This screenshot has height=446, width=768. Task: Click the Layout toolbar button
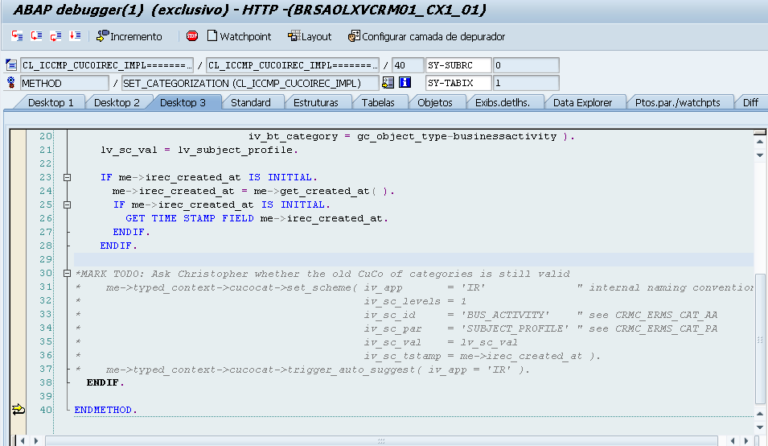[x=310, y=36]
